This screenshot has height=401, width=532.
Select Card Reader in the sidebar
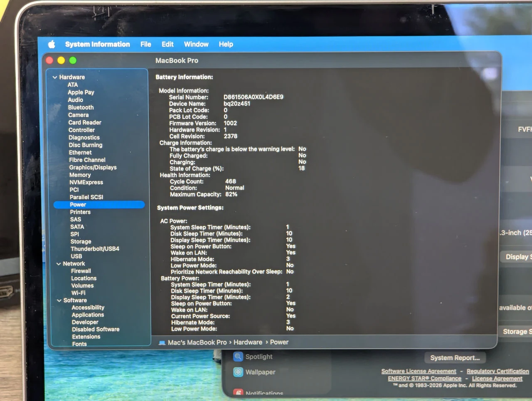[x=85, y=122]
